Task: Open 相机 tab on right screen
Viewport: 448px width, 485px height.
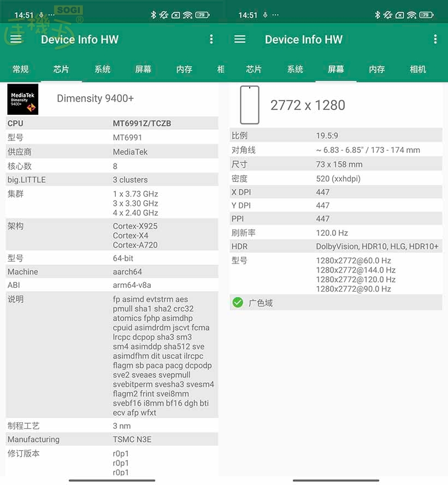Action: pyautogui.click(x=418, y=69)
